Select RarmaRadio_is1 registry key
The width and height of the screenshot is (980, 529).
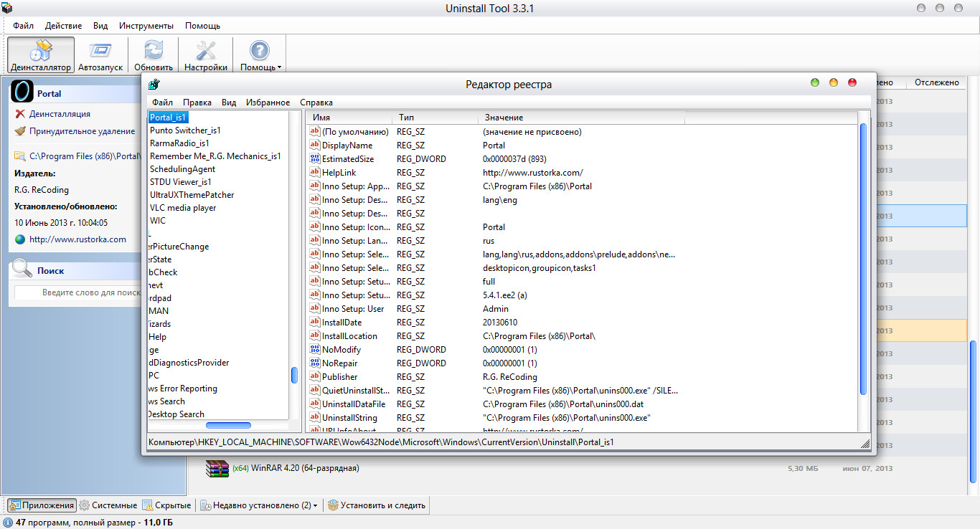pos(179,143)
